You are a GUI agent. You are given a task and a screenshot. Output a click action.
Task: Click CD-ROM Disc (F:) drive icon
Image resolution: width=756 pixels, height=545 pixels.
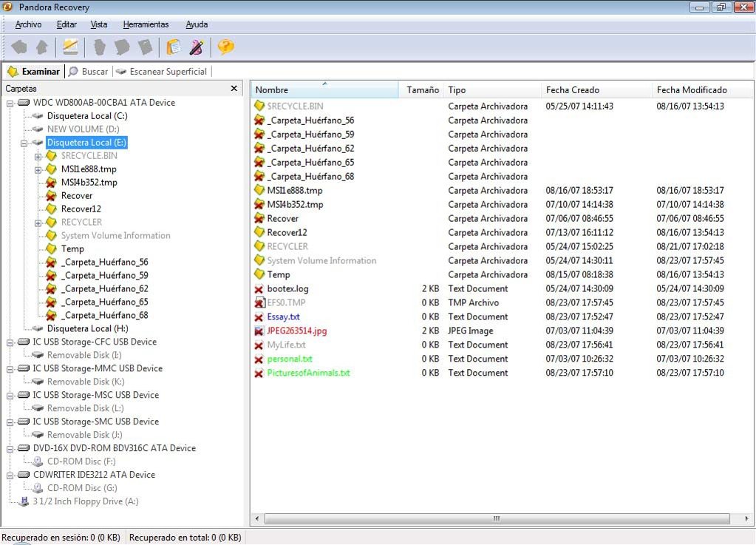[x=38, y=461]
